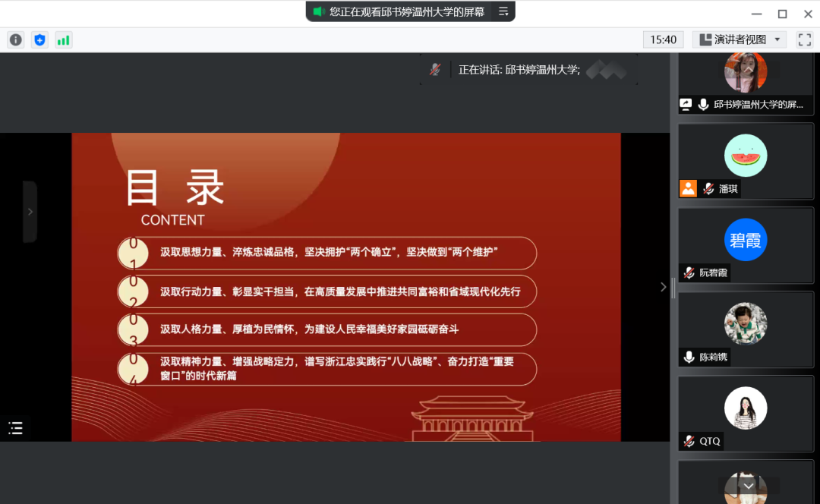Check the green network signal icon
820x504 pixels.
point(63,40)
